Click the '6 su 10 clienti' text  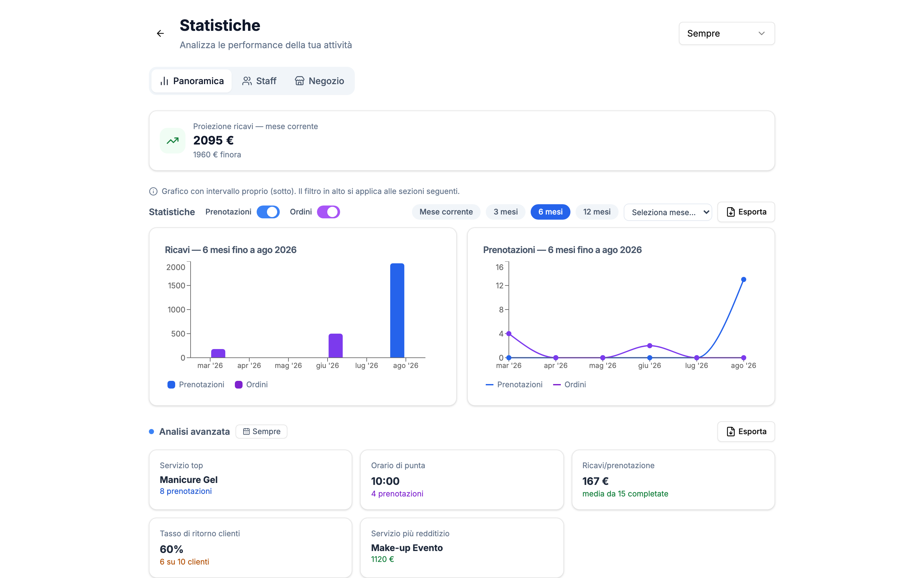click(184, 562)
